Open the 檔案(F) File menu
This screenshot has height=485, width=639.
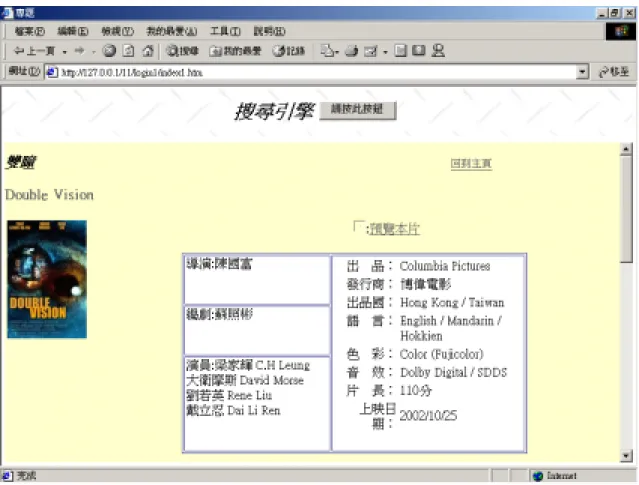[29, 31]
